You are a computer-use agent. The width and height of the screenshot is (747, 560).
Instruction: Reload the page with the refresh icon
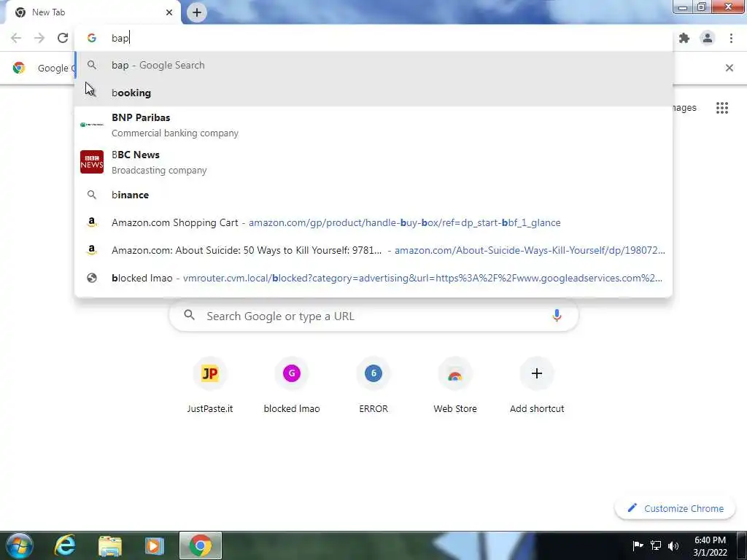tap(63, 38)
